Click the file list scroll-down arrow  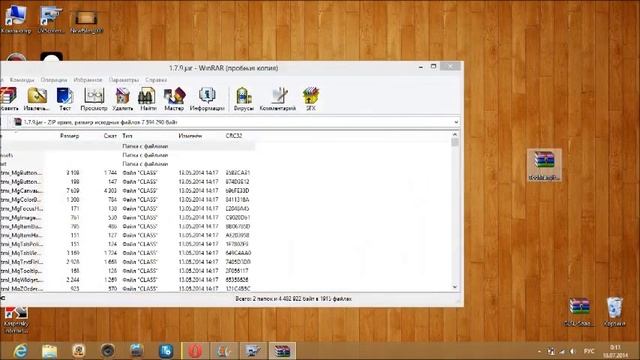click(x=455, y=287)
